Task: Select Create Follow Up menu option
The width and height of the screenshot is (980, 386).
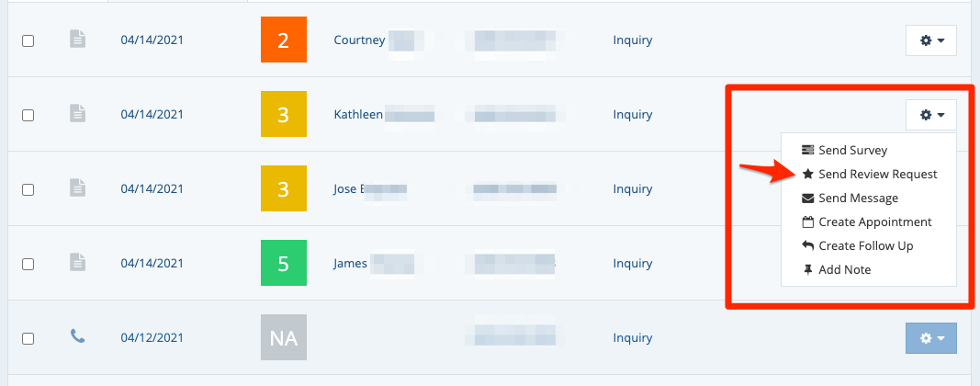Action: [865, 245]
